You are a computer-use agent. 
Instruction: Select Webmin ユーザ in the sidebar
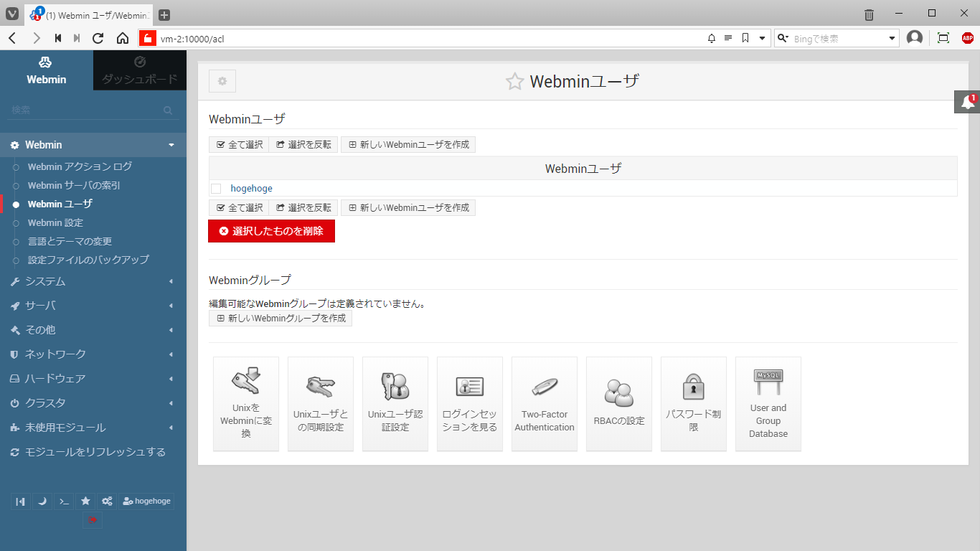click(60, 204)
